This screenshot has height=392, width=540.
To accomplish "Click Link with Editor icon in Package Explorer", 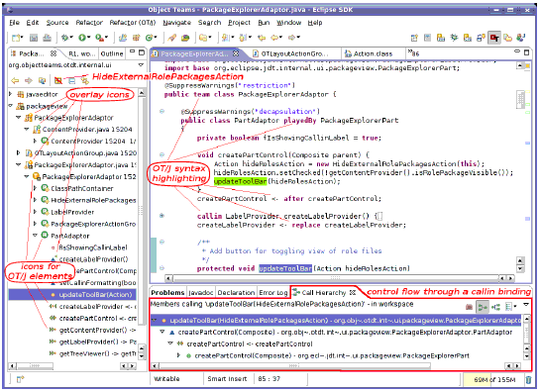I will click(x=85, y=80).
